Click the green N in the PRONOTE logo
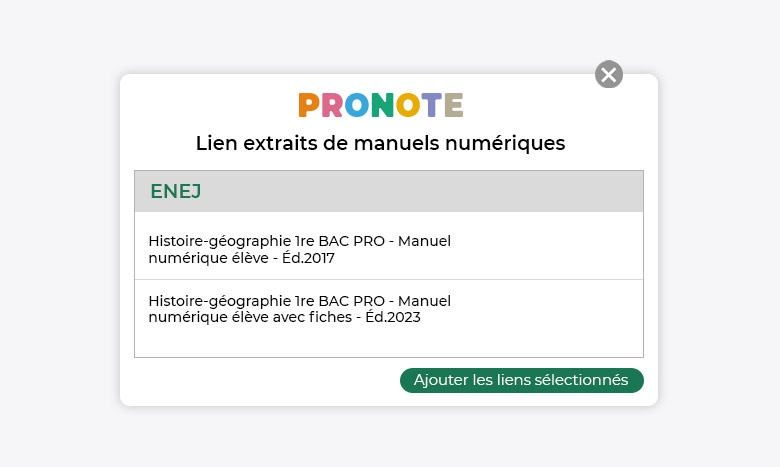 (x=382, y=105)
